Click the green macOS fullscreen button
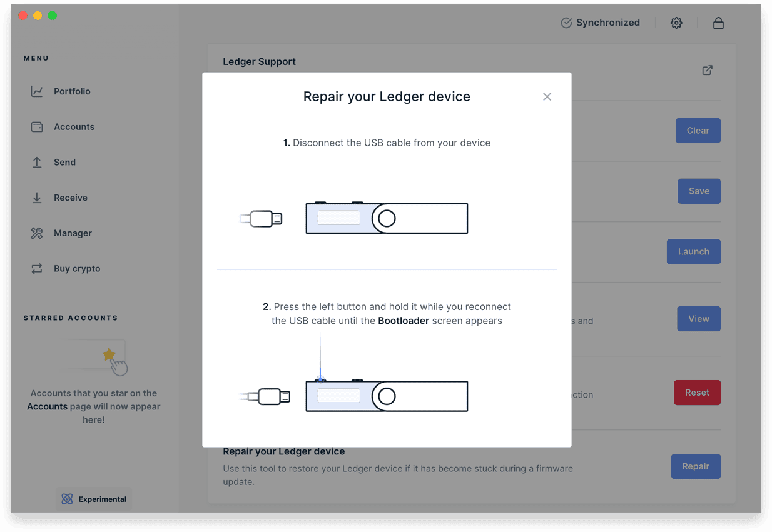Screen dimensions: 772x532 tap(53, 16)
